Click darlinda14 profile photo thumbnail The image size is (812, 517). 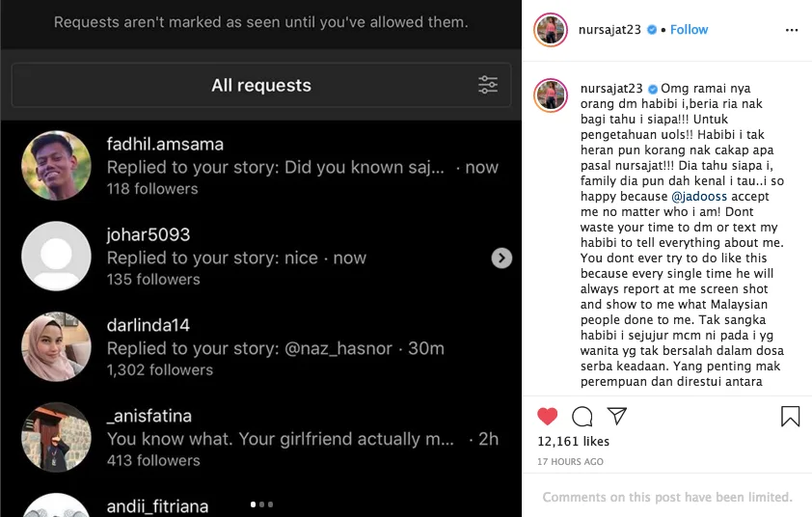56,346
